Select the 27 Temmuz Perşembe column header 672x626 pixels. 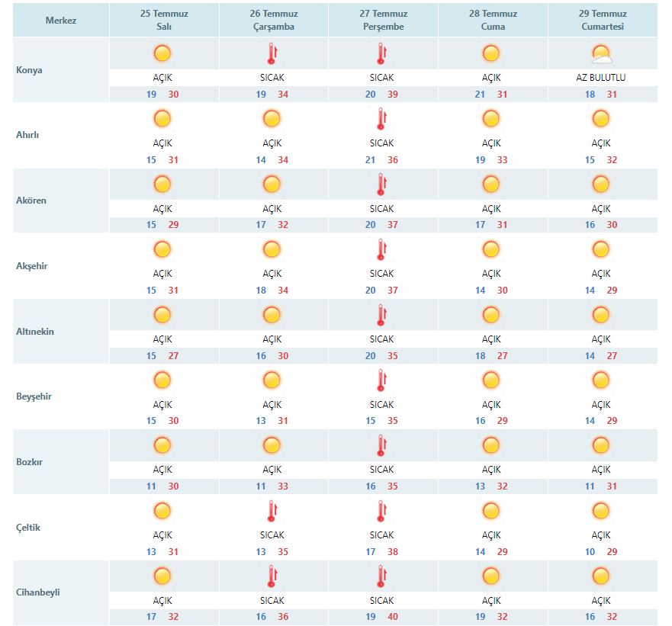click(384, 20)
